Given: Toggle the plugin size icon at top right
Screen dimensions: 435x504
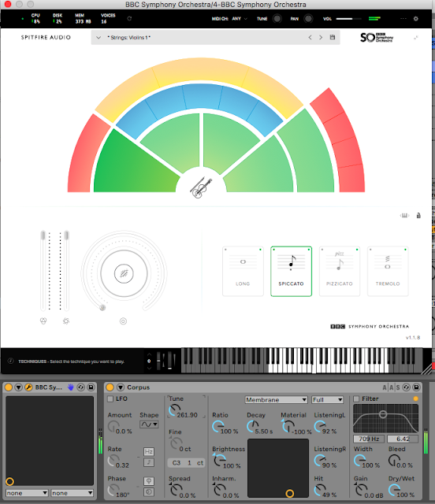Looking at the screenshot, I should click(x=416, y=38).
